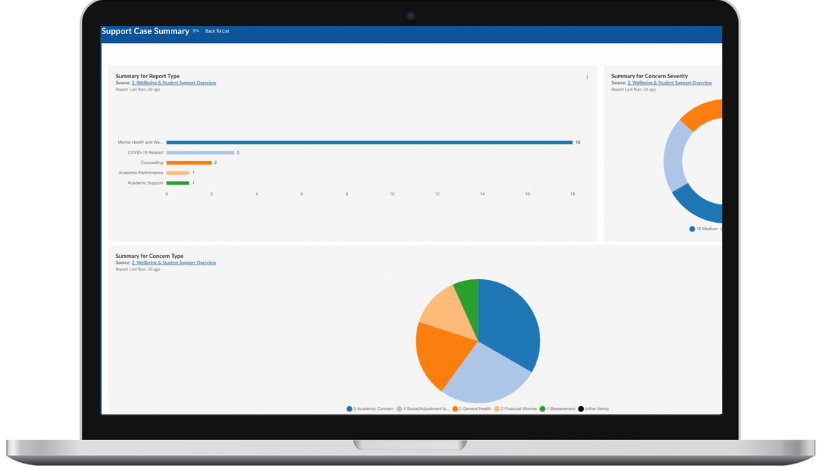821x467 pixels.
Task: Click the orange Counselling bar
Action: coord(189,162)
